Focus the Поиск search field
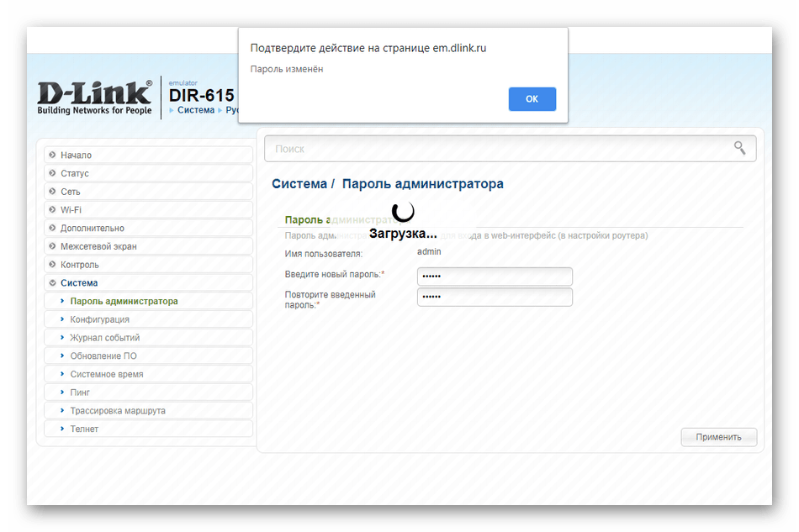The width and height of the screenshot is (799, 532). [510, 149]
